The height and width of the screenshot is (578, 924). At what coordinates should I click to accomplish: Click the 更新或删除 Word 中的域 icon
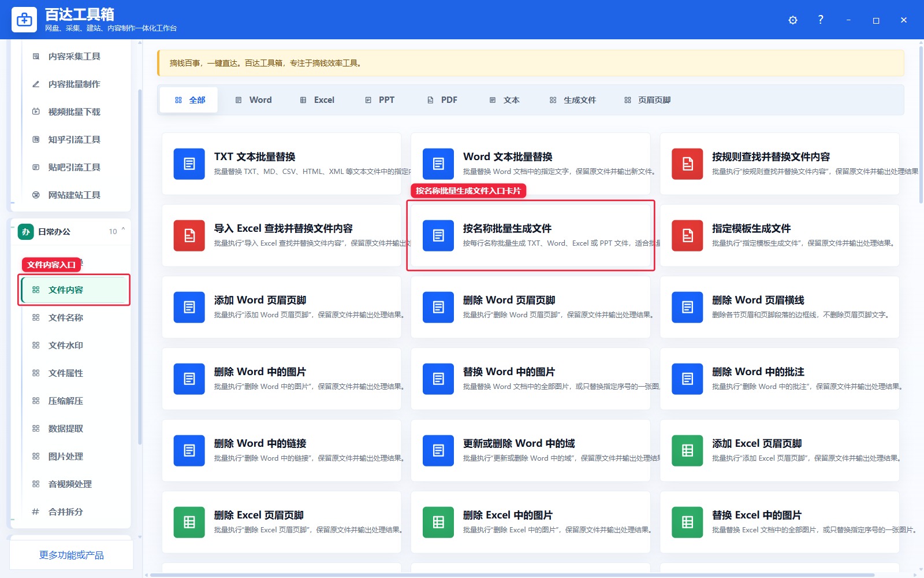point(438,451)
